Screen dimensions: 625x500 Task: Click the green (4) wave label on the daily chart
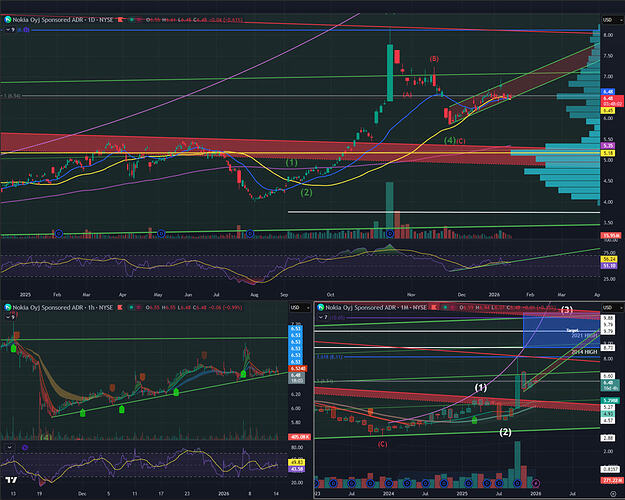tap(451, 141)
